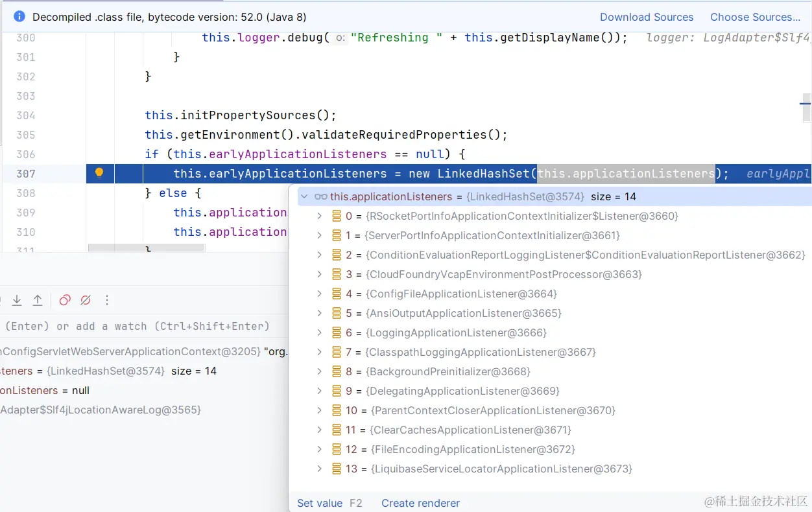
Task: Expand entry 13 LiquibaseServiceLocatorApplicationListener
Action: tap(319, 469)
